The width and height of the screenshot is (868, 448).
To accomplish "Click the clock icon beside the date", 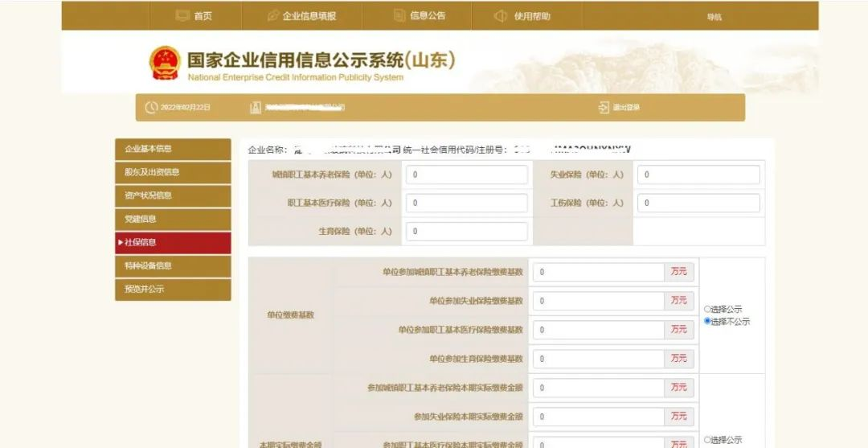I will [151, 108].
